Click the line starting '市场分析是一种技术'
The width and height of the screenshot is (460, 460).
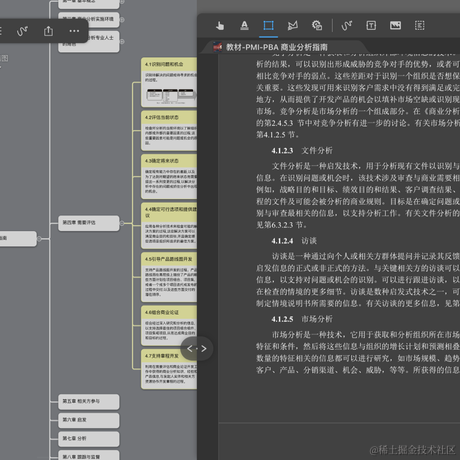coord(366,334)
